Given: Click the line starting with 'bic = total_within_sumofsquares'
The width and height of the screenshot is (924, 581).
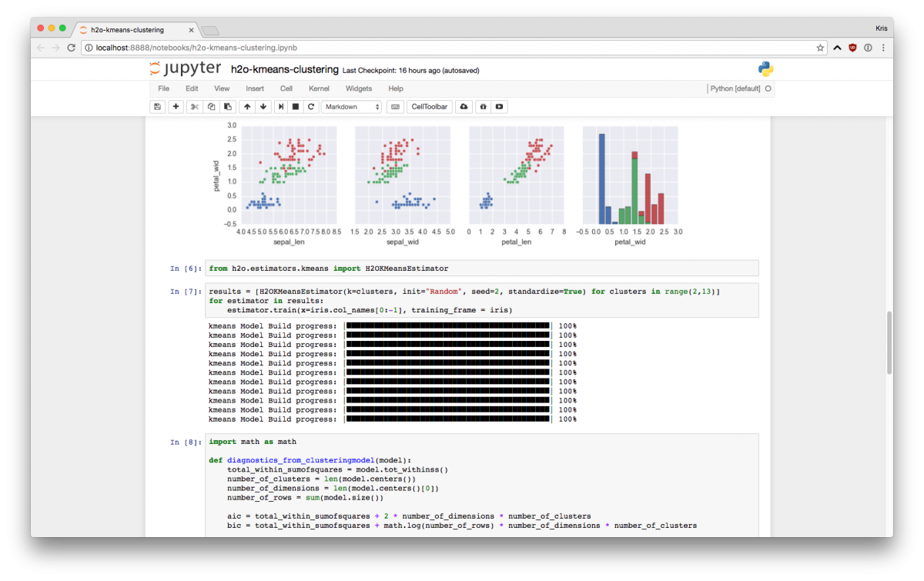Looking at the screenshot, I should (x=461, y=526).
